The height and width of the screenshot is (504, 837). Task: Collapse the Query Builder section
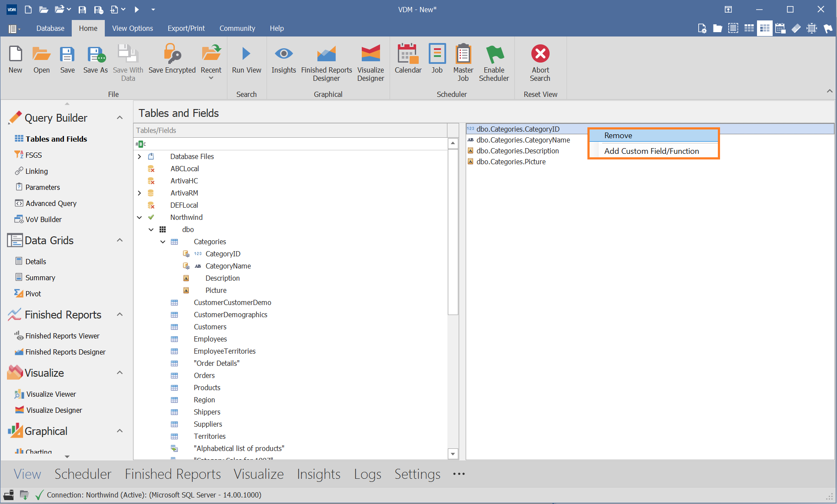(x=120, y=118)
